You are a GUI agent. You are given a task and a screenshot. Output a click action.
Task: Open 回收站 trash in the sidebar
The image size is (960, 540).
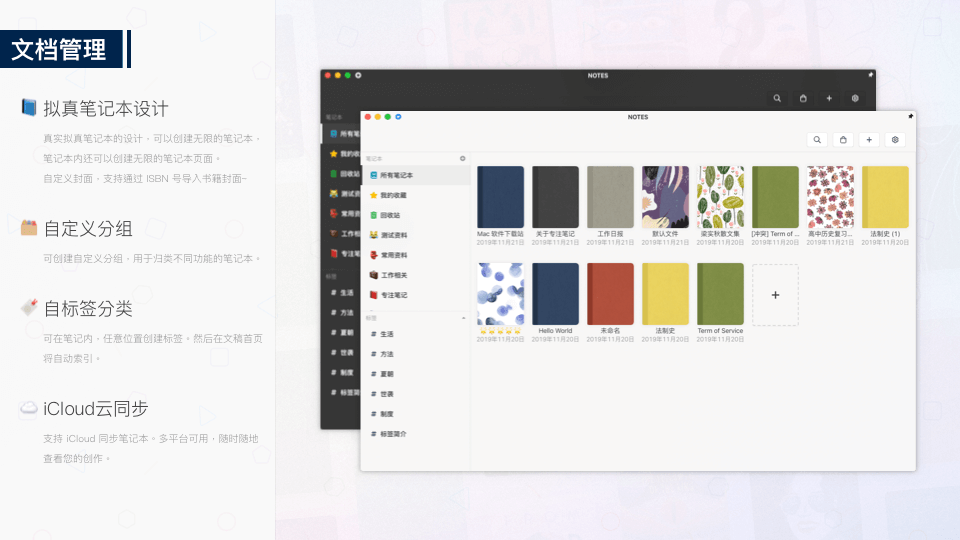point(391,215)
